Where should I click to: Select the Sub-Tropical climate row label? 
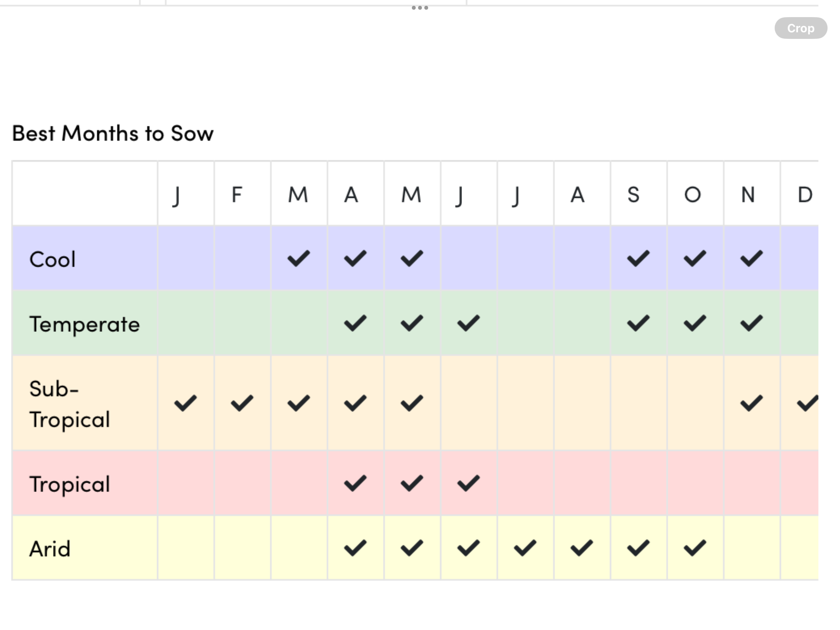coord(70,404)
